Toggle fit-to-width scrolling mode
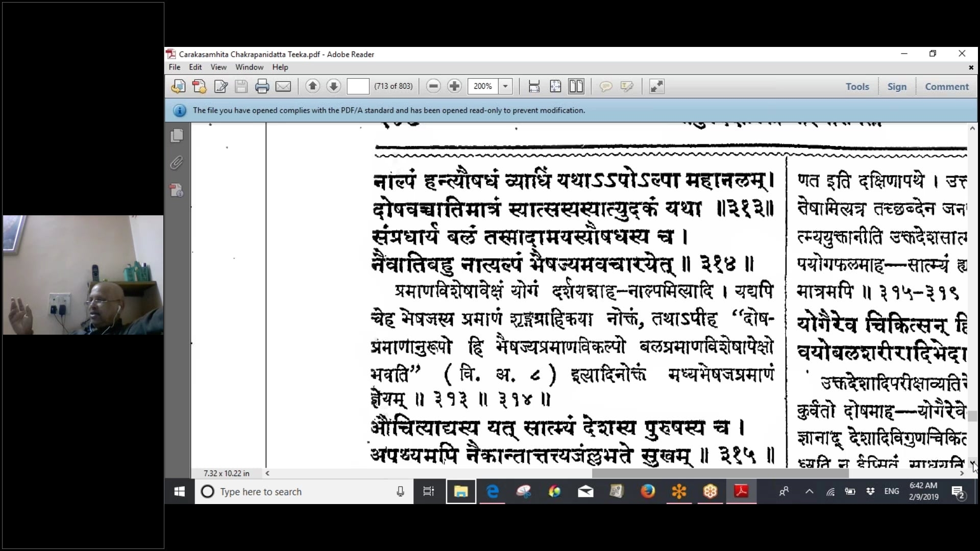Viewport: 980px width, 551px height. point(534,86)
